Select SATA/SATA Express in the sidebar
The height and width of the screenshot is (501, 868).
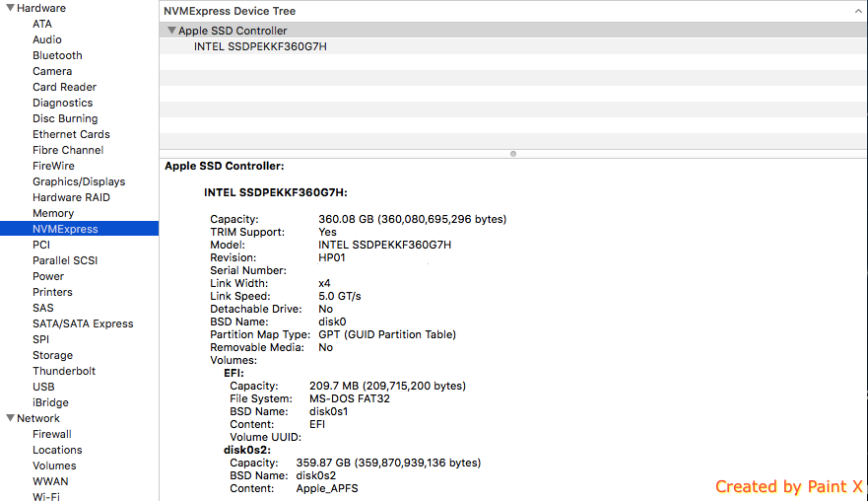pos(83,323)
